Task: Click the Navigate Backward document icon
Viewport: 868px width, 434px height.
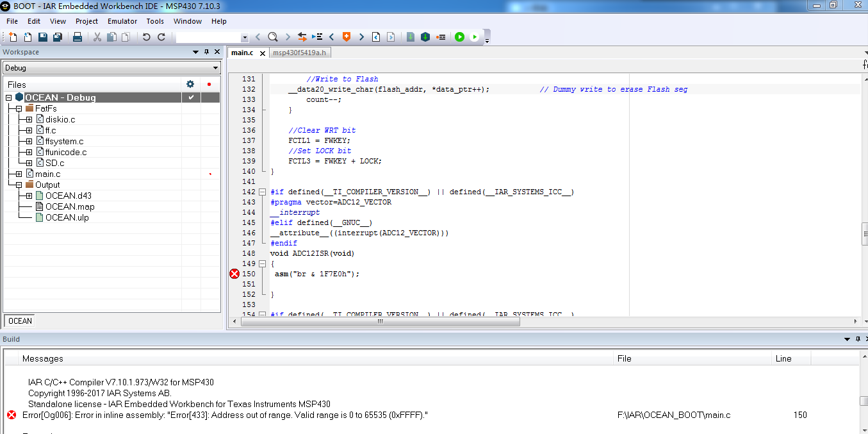Action: [x=376, y=37]
